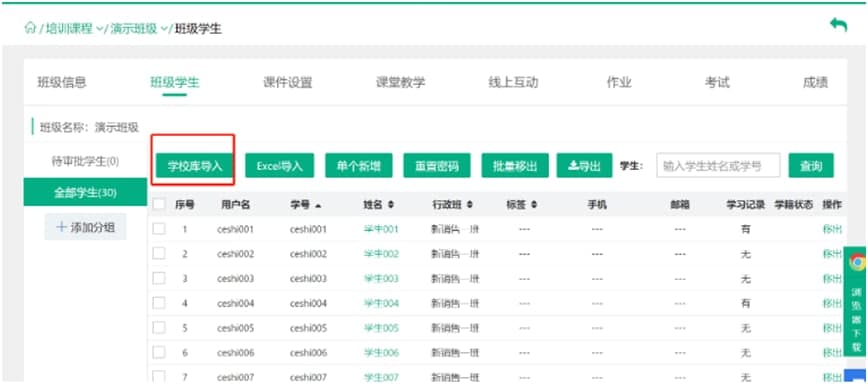Click the 单个新增 button
The image size is (868, 386).
(359, 166)
